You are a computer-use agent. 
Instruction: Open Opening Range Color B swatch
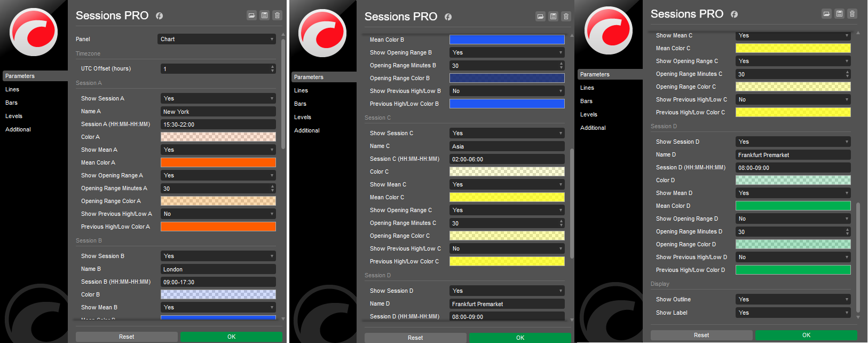[507, 78]
